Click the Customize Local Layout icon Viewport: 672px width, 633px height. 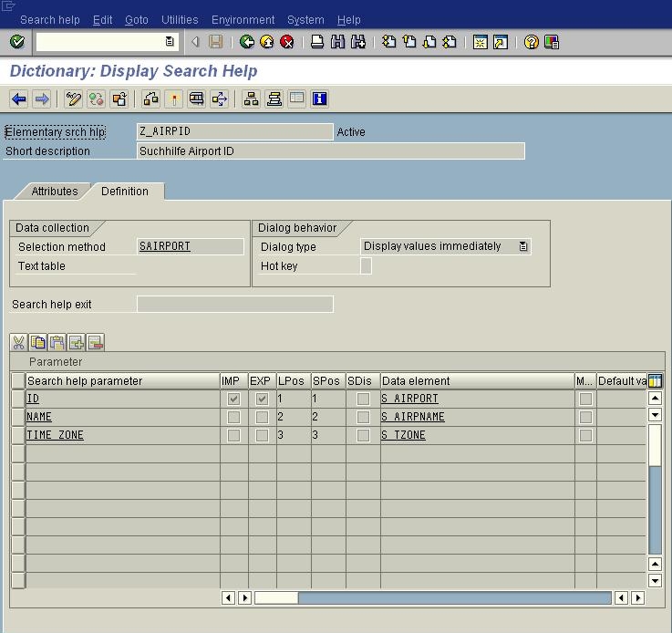(551, 42)
